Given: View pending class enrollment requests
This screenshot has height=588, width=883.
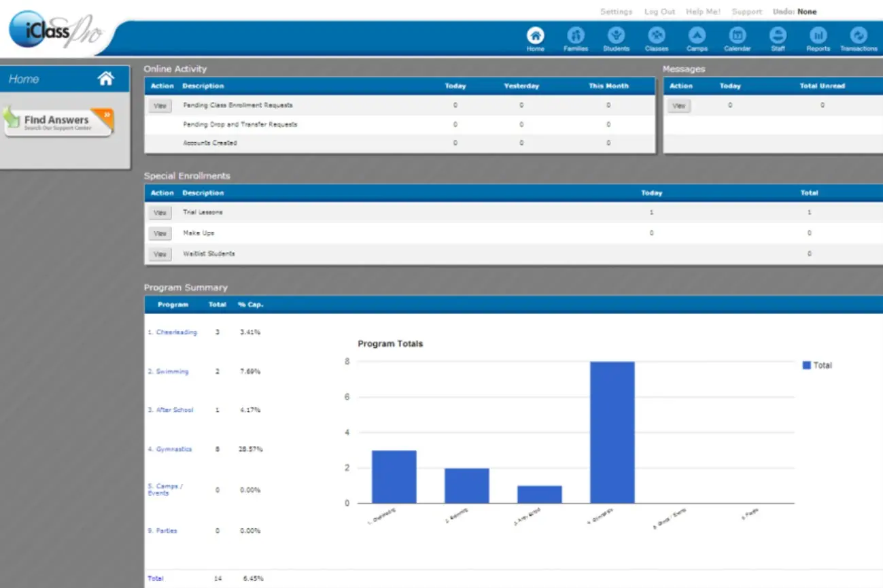Looking at the screenshot, I should 160,105.
